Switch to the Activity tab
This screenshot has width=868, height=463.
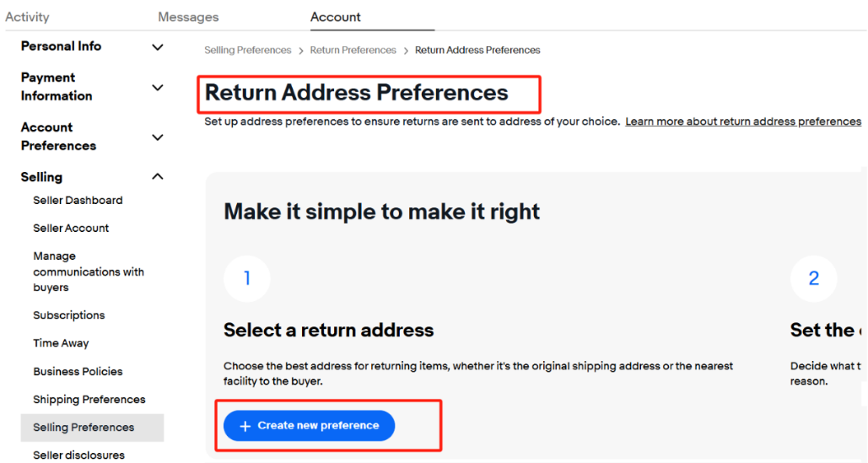point(28,17)
